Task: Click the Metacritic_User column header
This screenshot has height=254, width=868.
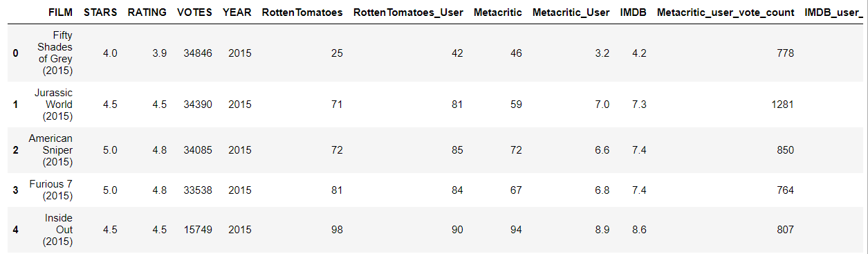Action: pos(571,12)
